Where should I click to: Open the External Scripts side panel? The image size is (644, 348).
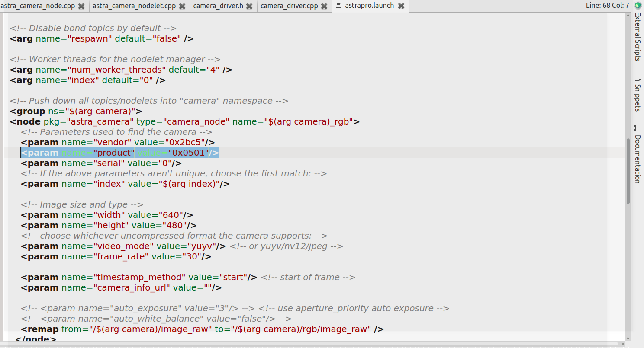tap(638, 37)
